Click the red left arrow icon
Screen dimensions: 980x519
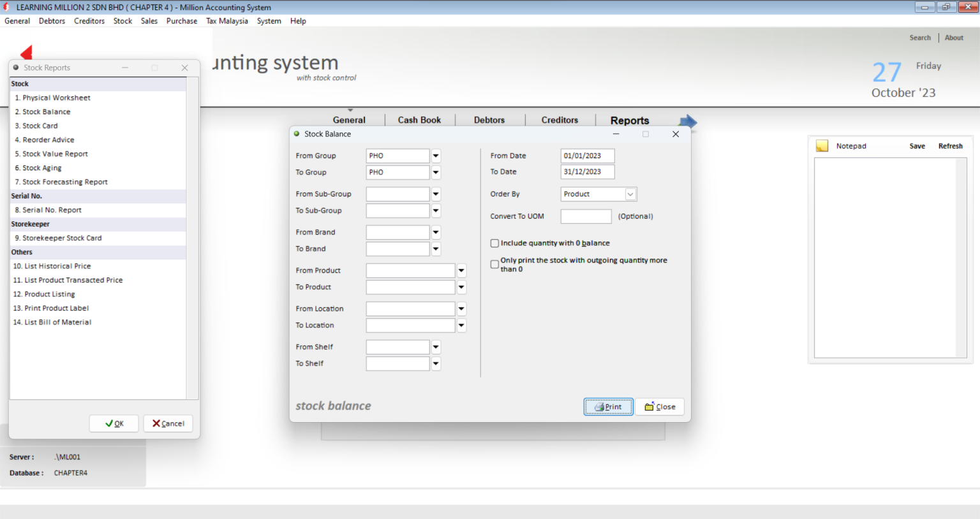tap(27, 52)
